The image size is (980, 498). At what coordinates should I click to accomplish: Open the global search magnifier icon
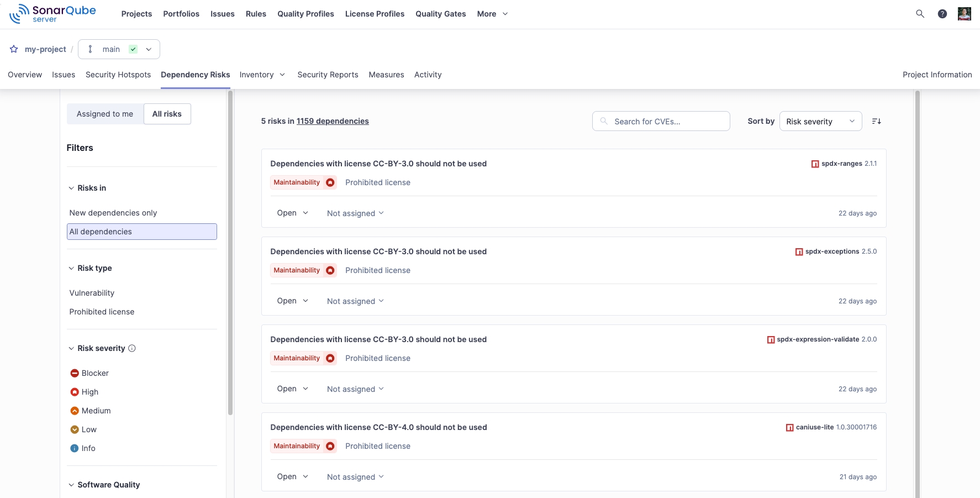920,14
